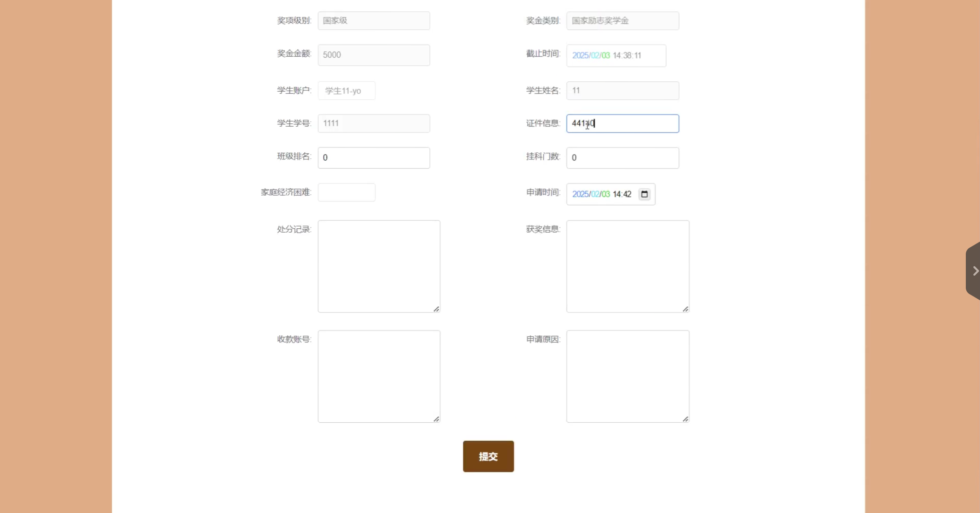Click the 奖金类别 field 国家励志奖学金
980x513 pixels.
click(x=622, y=21)
